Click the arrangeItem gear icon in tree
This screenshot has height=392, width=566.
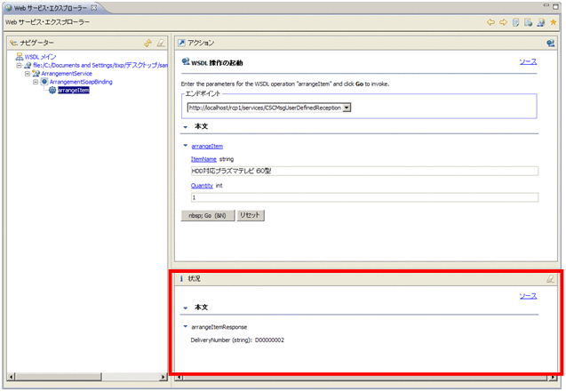52,90
